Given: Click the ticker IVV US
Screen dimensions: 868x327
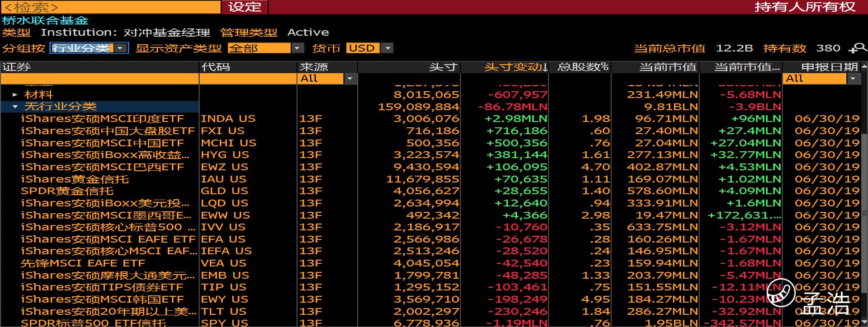Looking at the screenshot, I should 223,227.
